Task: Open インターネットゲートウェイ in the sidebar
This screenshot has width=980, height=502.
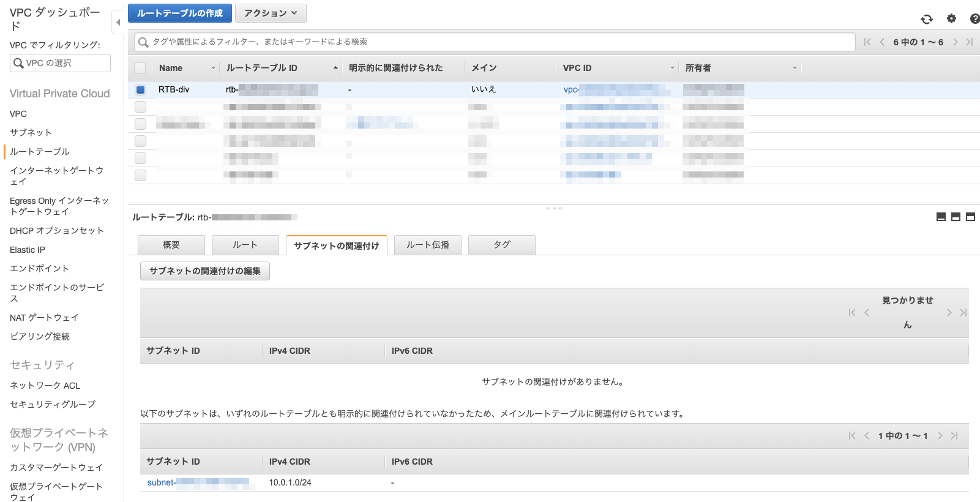Action: click(56, 176)
